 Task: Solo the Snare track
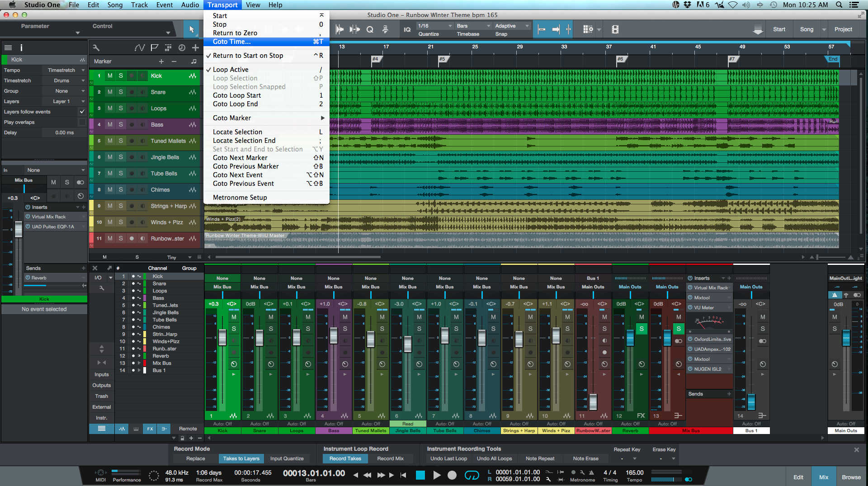pos(121,92)
